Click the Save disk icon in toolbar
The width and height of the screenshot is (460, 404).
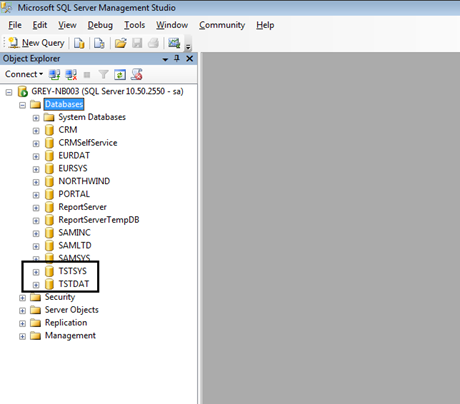[x=137, y=43]
